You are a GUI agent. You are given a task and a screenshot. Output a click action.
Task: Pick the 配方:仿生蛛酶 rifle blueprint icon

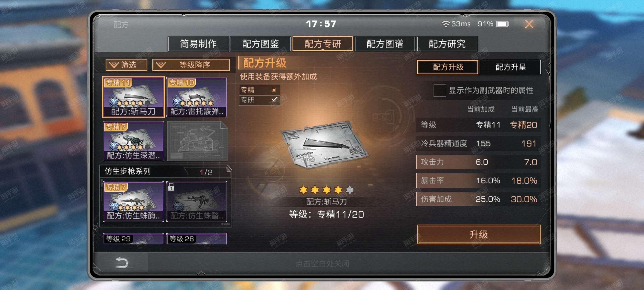(x=133, y=201)
